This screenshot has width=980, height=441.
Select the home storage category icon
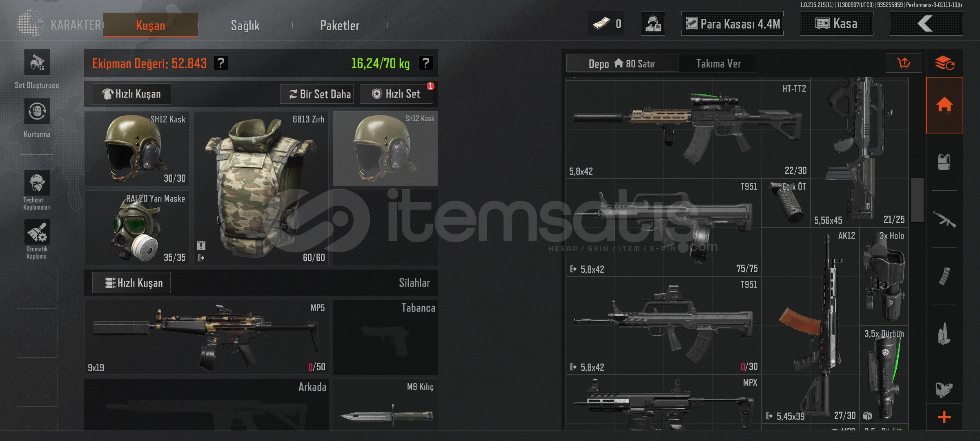tap(944, 105)
